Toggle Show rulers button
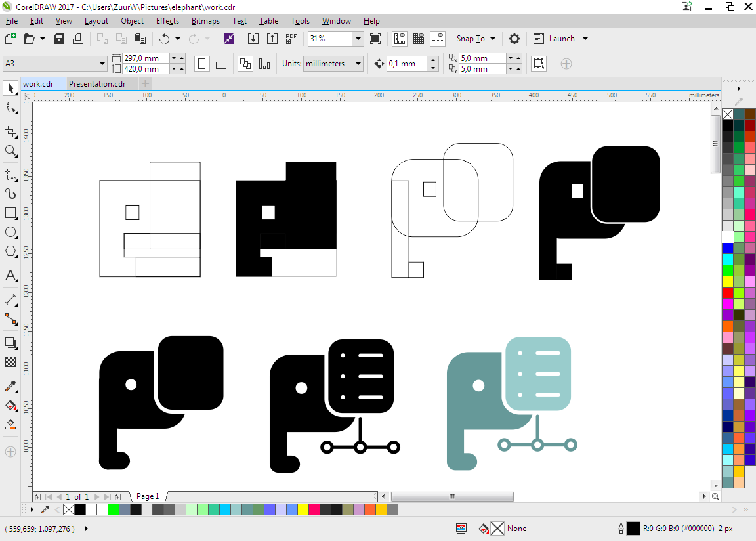Viewport: 756px width, 541px height. coord(400,39)
